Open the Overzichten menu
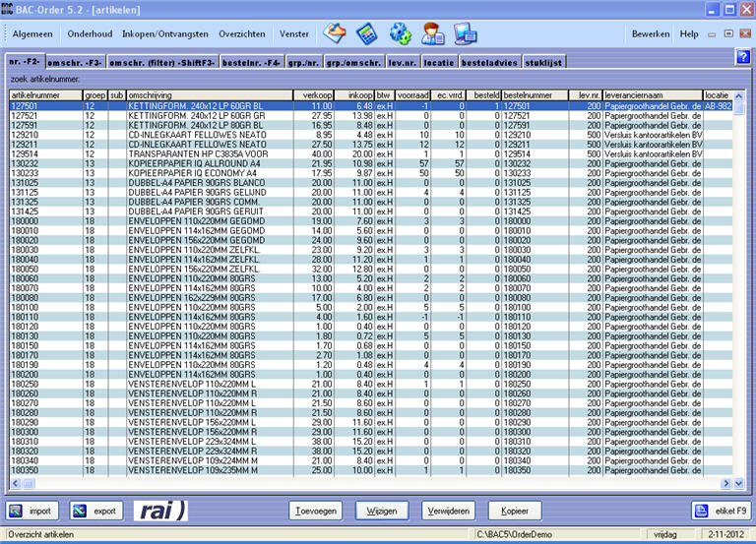Viewport: 756px width, 544px height. click(242, 33)
